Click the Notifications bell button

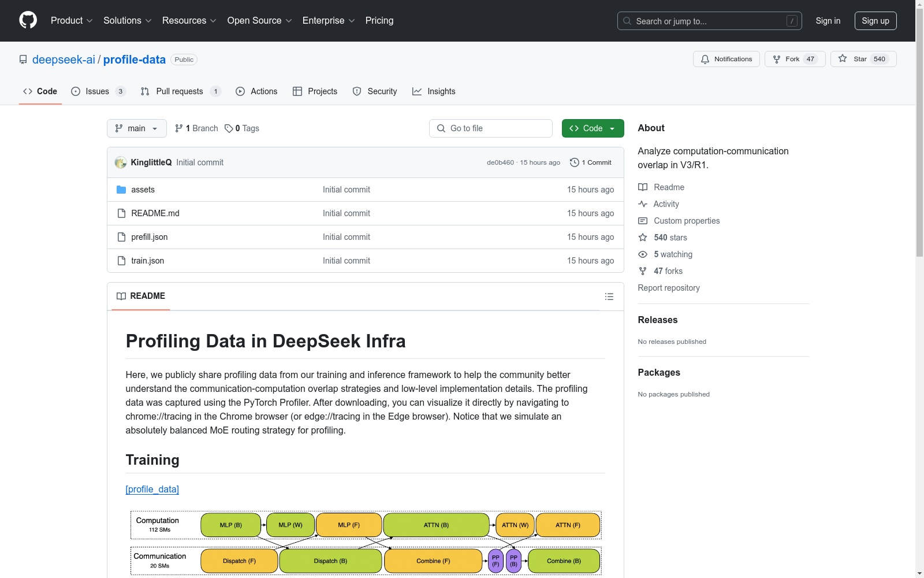click(726, 59)
